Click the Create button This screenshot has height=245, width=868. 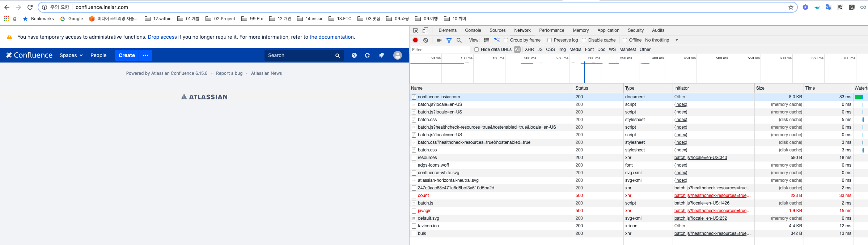127,55
